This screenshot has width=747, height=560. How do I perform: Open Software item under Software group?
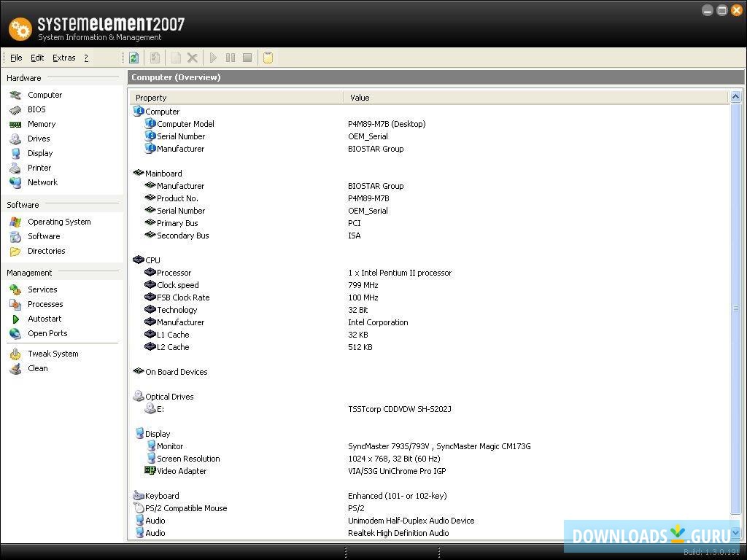point(44,236)
